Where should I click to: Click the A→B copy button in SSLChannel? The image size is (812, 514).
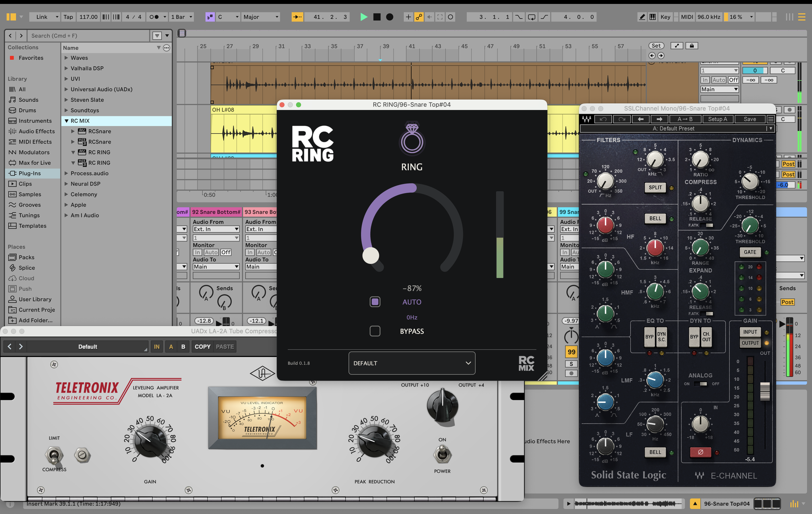(685, 119)
